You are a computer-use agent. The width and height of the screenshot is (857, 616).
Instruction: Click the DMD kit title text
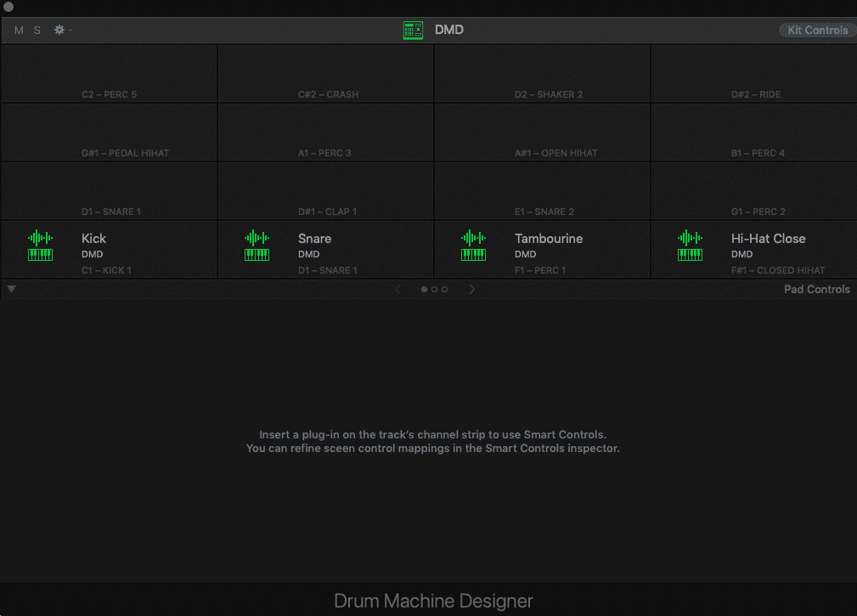tap(449, 31)
